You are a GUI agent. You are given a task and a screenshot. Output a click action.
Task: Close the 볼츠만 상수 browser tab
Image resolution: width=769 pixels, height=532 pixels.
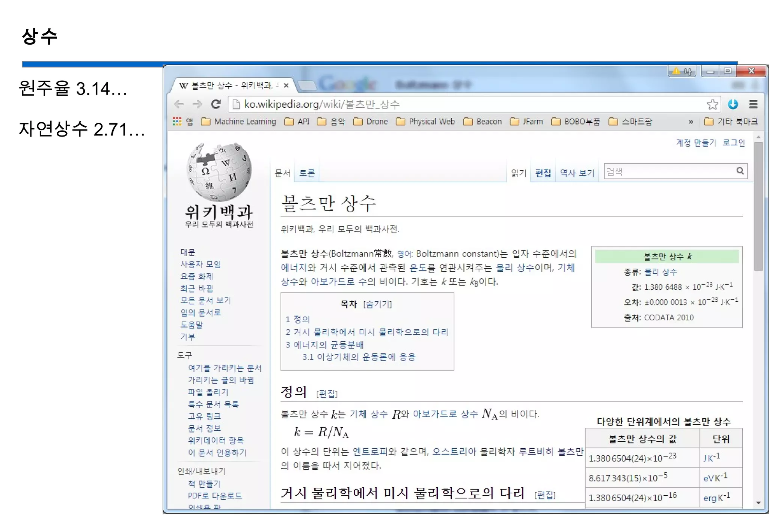pyautogui.click(x=286, y=86)
